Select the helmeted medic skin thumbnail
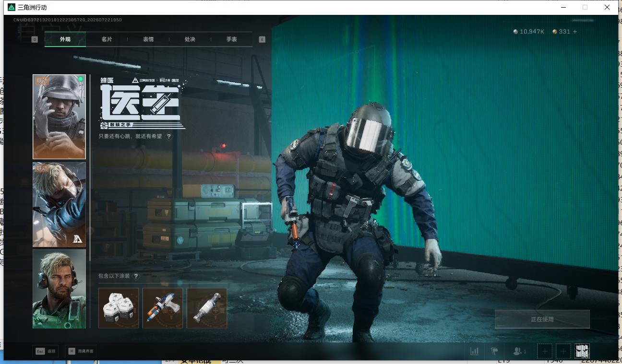Screen dimensions: 622x364 (x=59, y=117)
